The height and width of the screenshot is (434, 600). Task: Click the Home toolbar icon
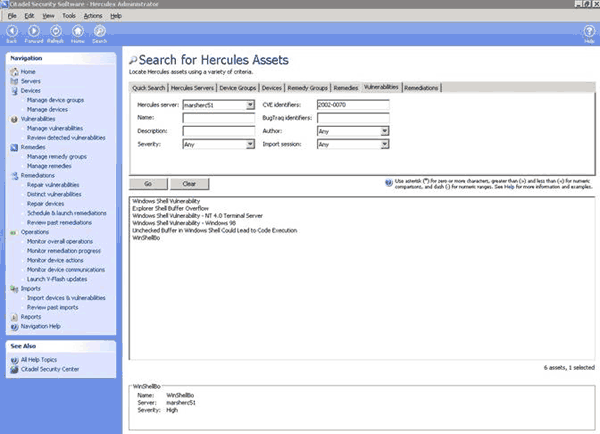tap(77, 33)
